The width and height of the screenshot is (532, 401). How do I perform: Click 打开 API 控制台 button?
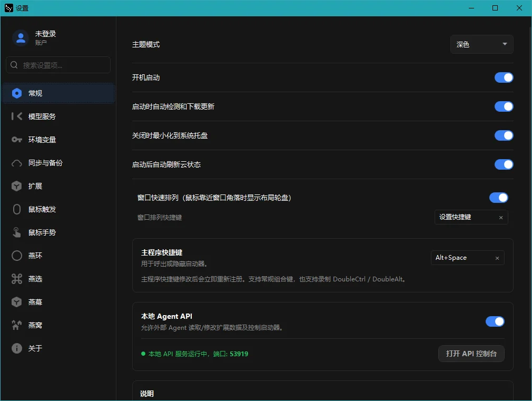click(x=471, y=354)
